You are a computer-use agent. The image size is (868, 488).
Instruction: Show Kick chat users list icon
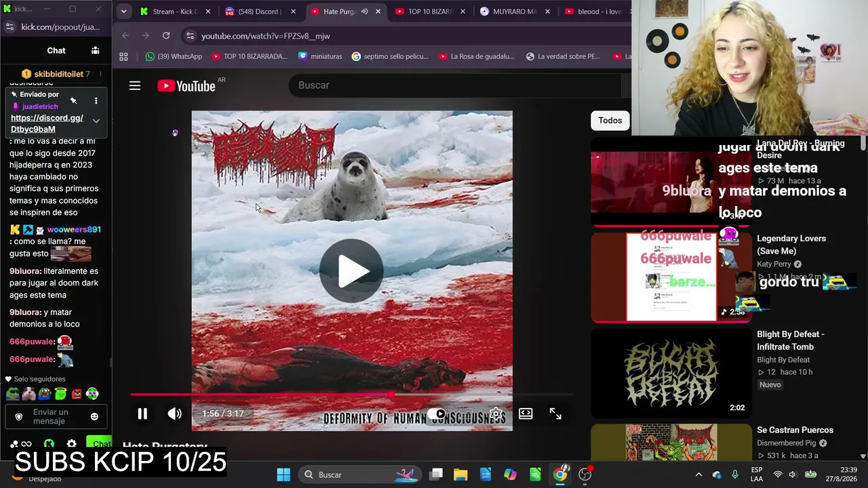coord(95,50)
